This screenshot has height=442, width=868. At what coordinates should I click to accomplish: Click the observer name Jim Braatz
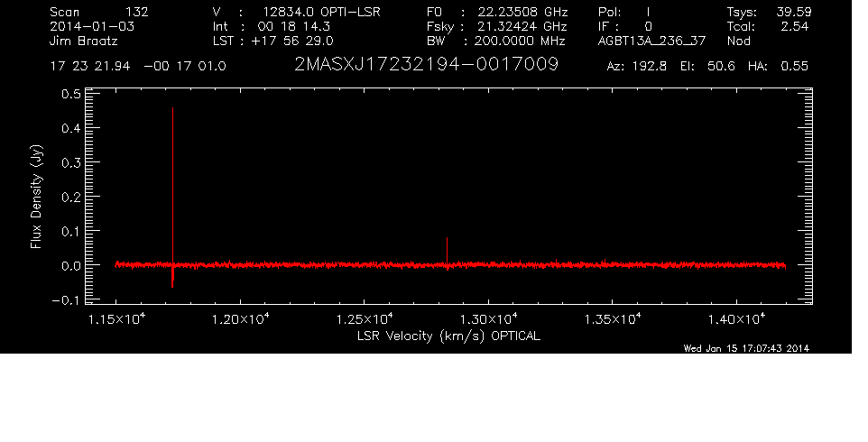coord(84,41)
